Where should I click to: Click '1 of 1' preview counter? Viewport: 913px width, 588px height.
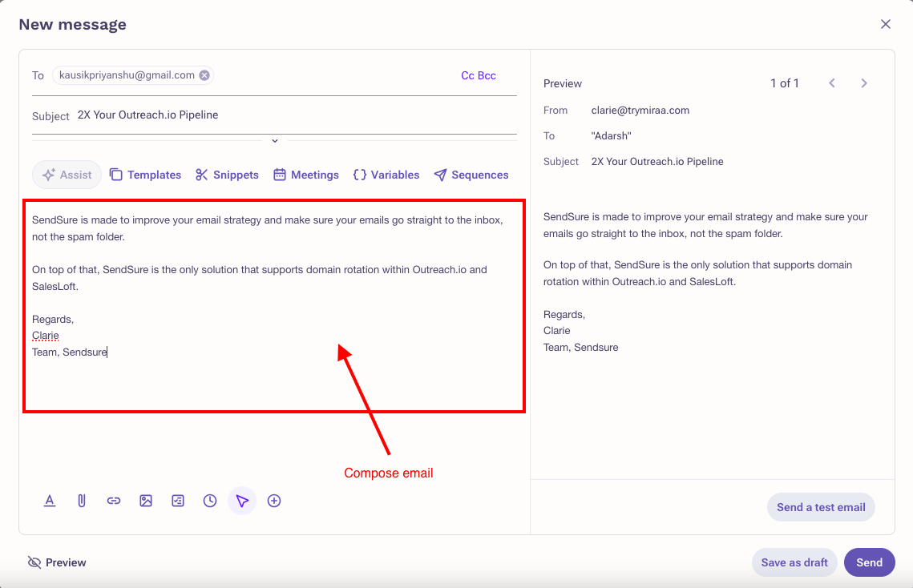pyautogui.click(x=784, y=83)
